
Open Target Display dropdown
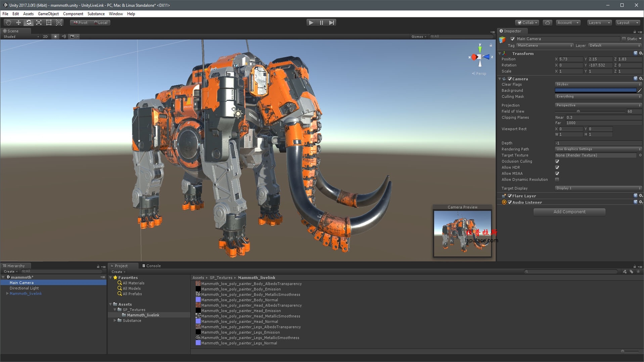coord(598,188)
